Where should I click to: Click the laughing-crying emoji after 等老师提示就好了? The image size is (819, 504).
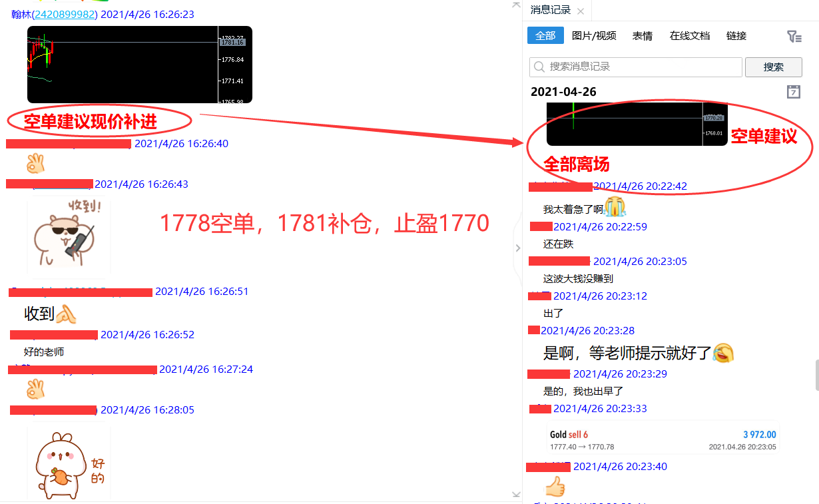[x=723, y=352]
